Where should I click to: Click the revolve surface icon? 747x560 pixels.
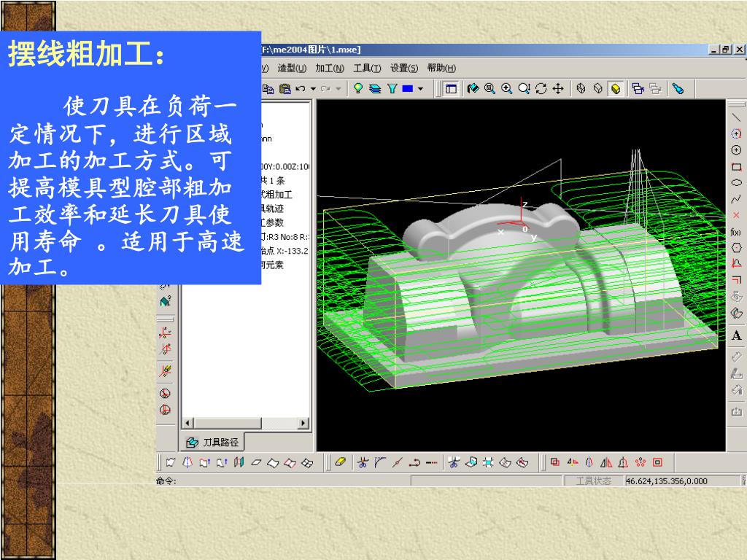point(187,462)
